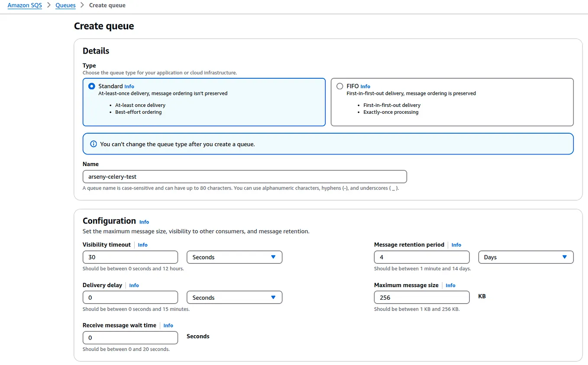Open the Visibility timeout units dropdown
Screen dimensions: 588x365
click(234, 257)
